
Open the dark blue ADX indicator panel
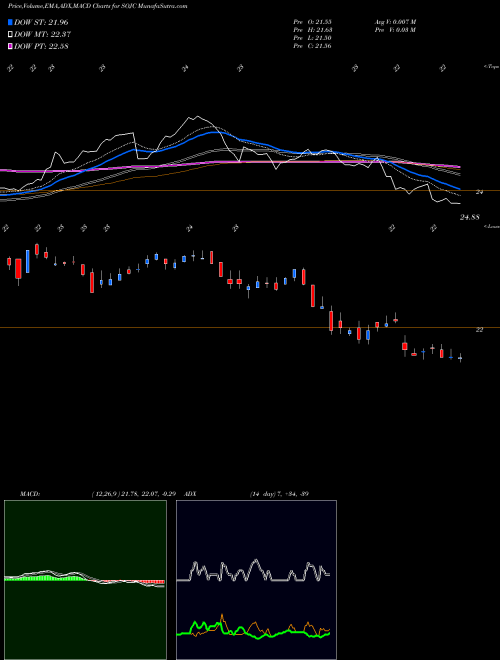pos(256,580)
